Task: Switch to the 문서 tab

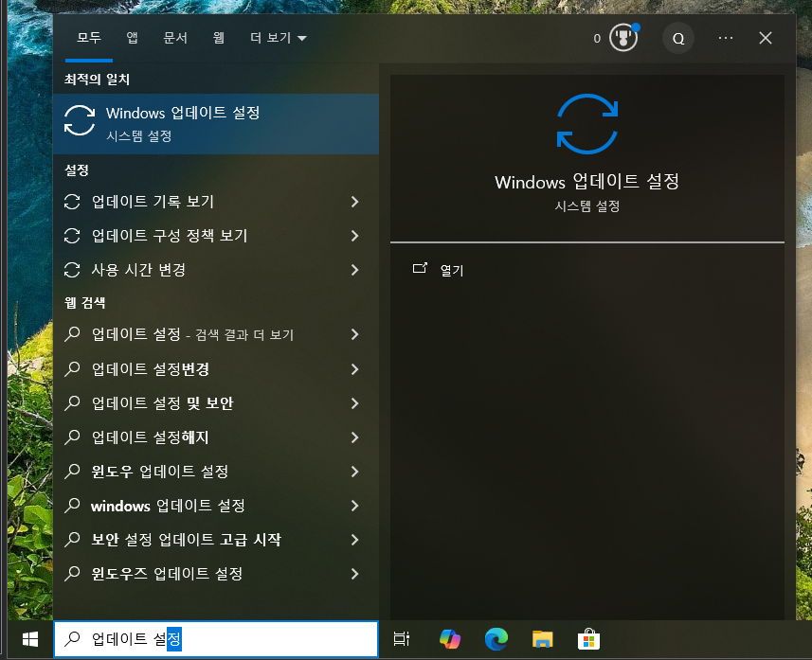Action: click(x=175, y=39)
